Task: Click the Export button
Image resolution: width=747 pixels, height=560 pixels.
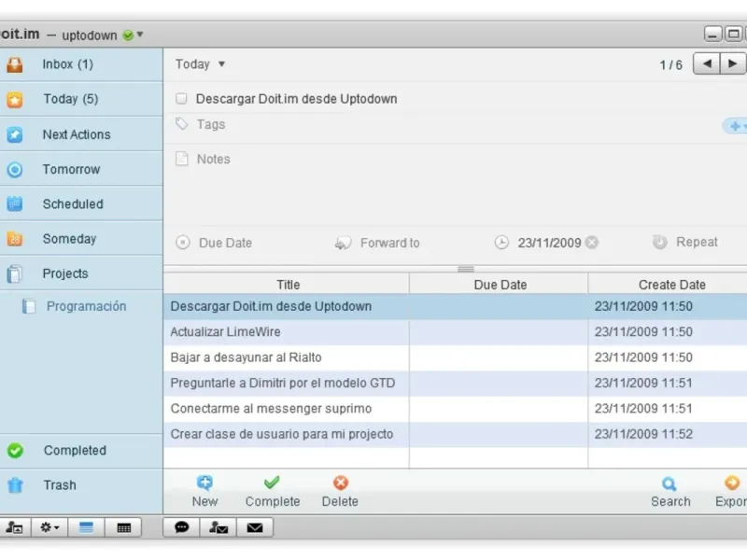Action: click(x=731, y=493)
